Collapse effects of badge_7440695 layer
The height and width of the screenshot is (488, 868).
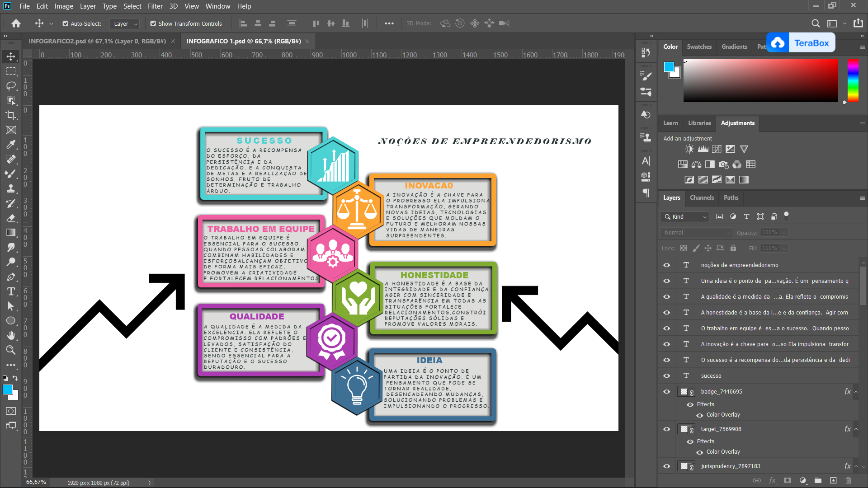(x=856, y=392)
